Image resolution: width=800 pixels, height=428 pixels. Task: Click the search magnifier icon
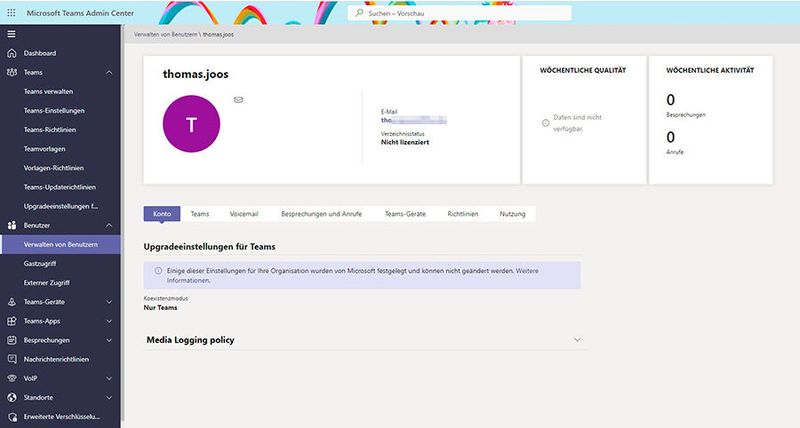click(359, 13)
